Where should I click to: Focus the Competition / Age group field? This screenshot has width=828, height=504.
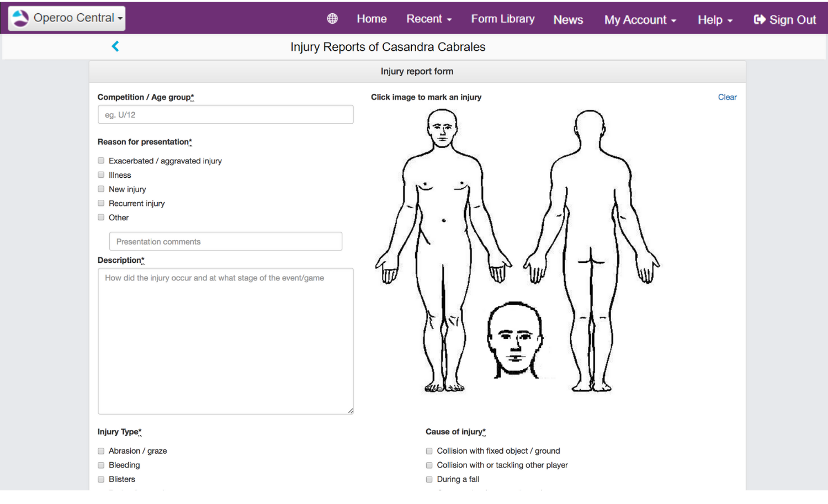click(225, 115)
